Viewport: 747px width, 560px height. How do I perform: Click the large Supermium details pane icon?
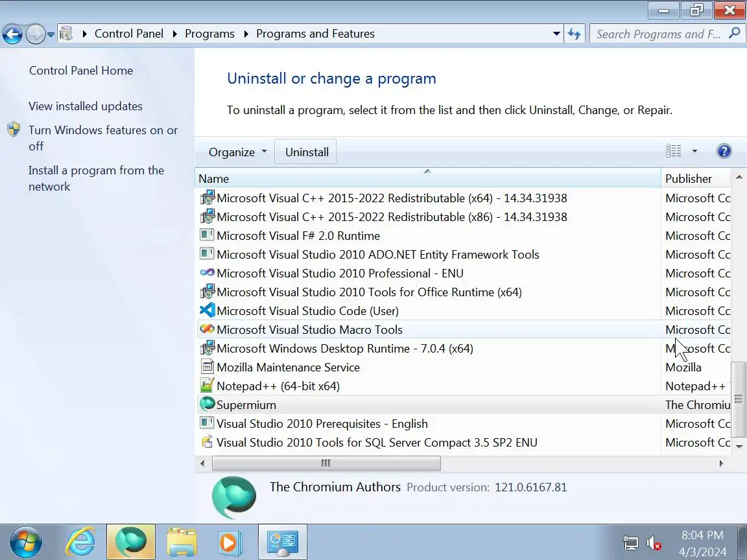[x=234, y=497]
